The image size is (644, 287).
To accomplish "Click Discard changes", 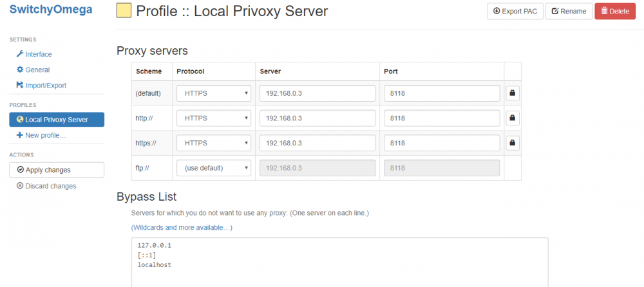I will point(46,186).
